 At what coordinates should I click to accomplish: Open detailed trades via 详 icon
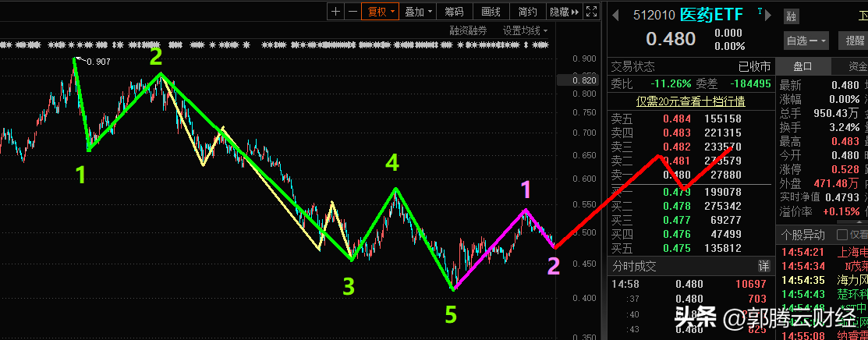point(763,266)
